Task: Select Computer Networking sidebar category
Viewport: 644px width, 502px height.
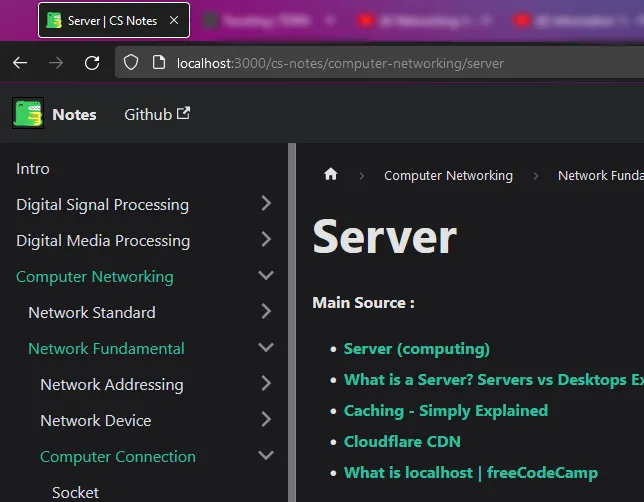Action: pos(95,277)
